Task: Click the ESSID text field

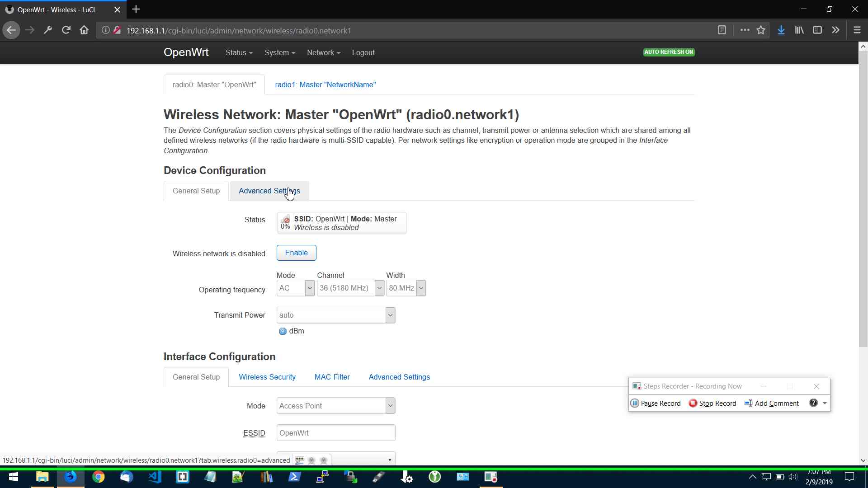Action: click(336, 433)
